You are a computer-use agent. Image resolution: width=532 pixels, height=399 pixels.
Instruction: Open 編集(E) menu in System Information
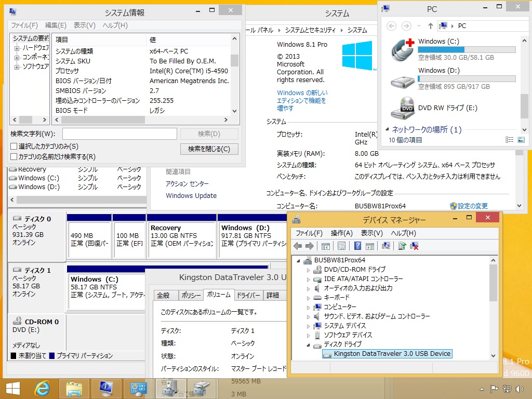coord(56,25)
